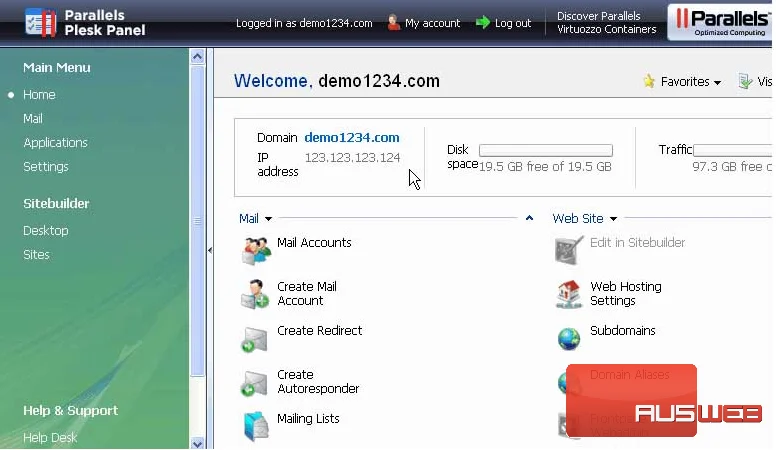
Task: Click the Parallels Plesk Panel logo icon
Action: point(41,22)
